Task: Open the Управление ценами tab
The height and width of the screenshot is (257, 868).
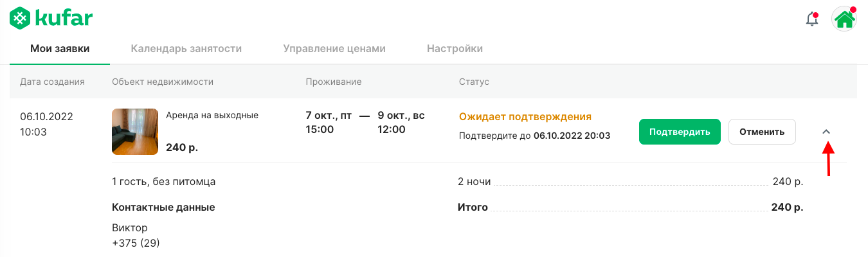Action: (x=334, y=48)
